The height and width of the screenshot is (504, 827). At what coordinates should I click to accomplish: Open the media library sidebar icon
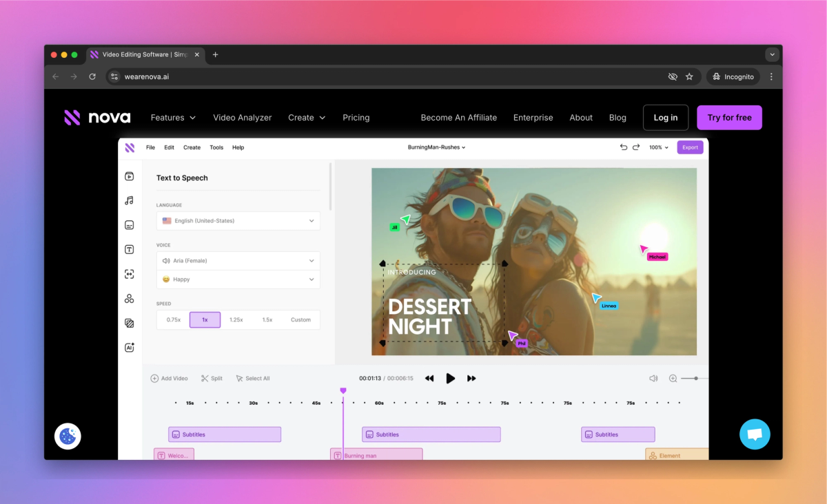[129, 176]
